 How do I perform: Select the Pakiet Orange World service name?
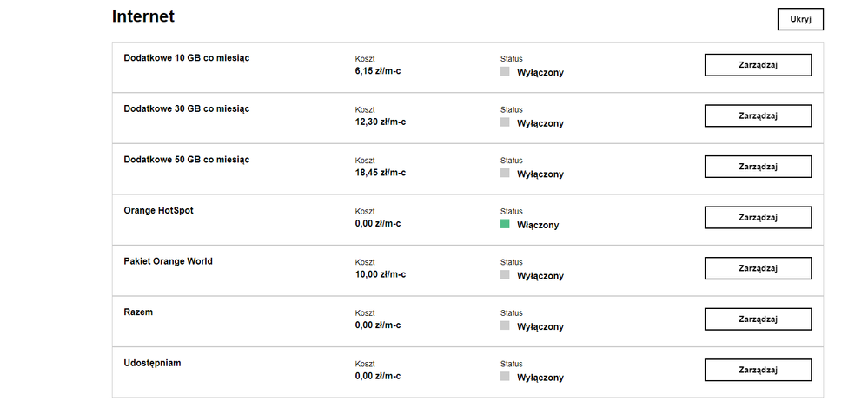[169, 261]
